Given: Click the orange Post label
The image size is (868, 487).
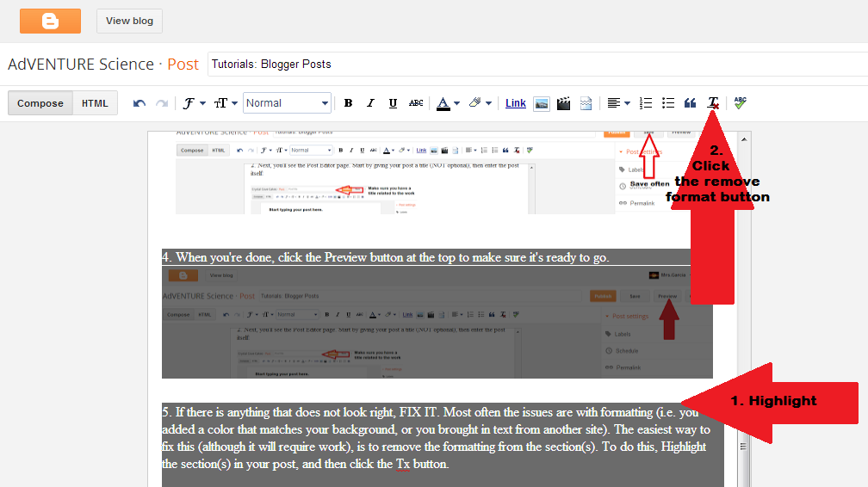Looking at the screenshot, I should [183, 65].
